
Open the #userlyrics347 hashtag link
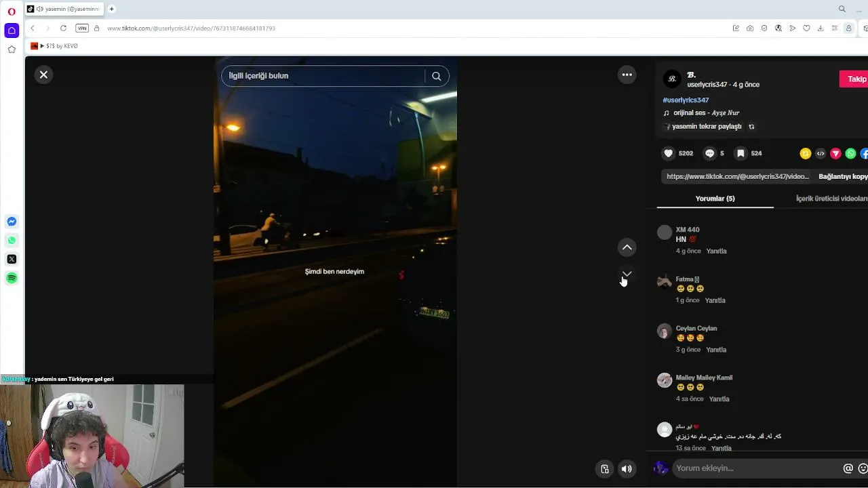click(x=686, y=100)
